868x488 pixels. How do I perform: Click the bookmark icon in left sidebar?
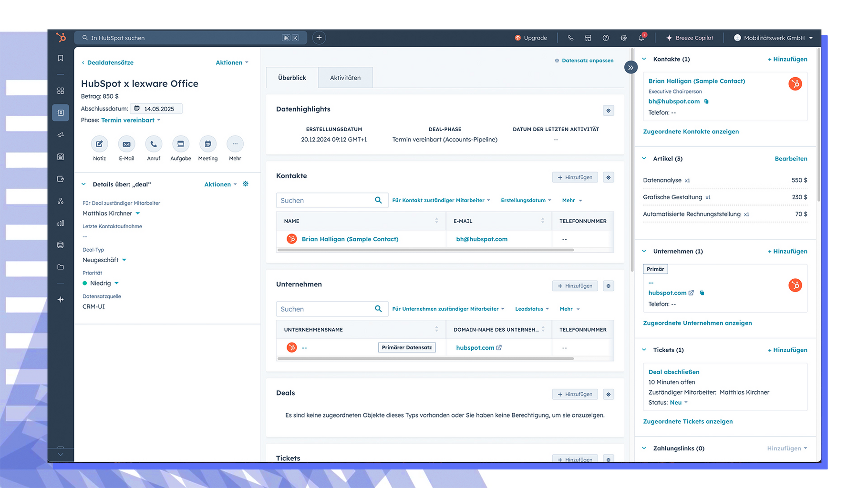[x=61, y=58]
